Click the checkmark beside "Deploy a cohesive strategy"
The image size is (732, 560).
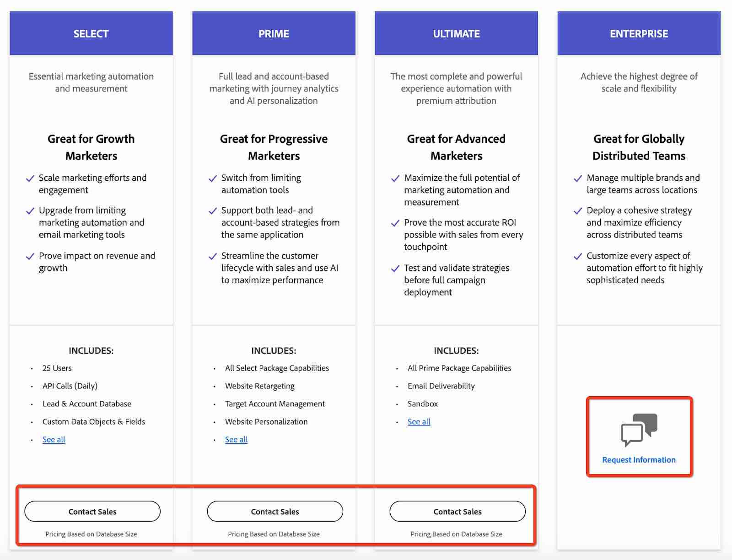tap(577, 211)
